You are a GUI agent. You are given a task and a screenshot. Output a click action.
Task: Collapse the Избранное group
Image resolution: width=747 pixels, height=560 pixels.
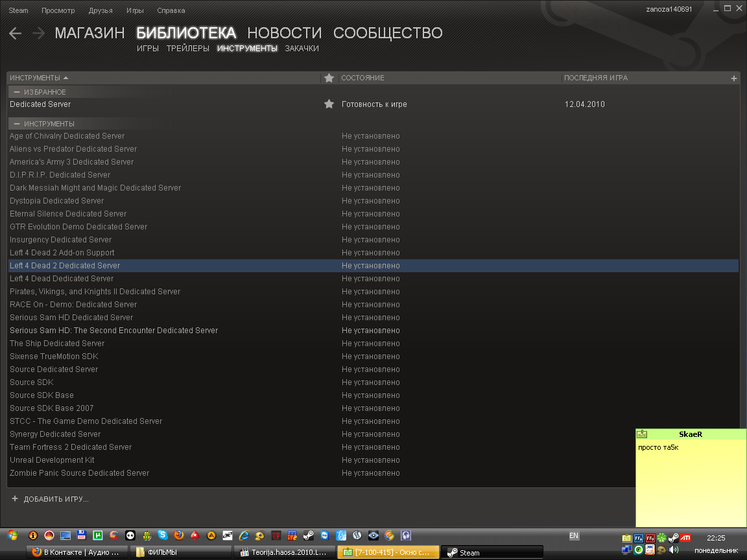[x=17, y=92]
